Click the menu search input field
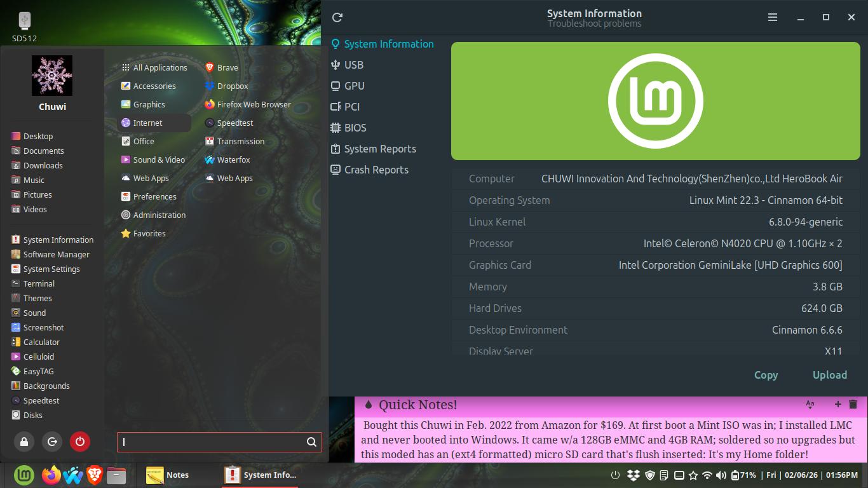Screen dimensions: 868x488 tap(213, 442)
